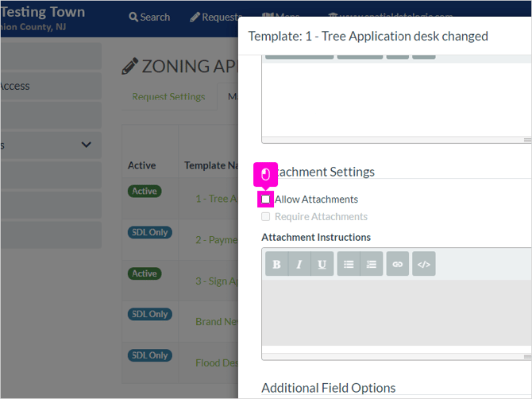Image resolution: width=532 pixels, height=399 pixels.
Task: Open the Search menu in top bar
Action: point(149,17)
